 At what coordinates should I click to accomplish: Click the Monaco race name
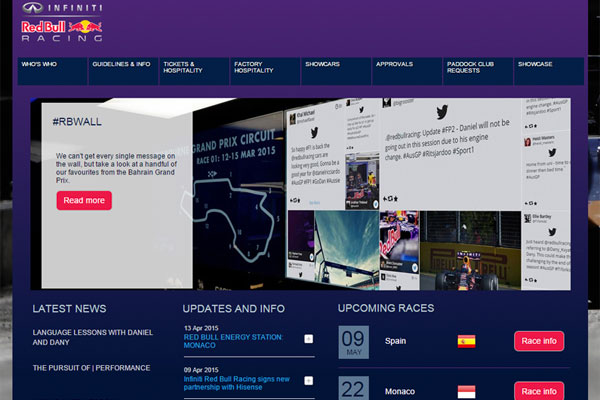coord(400,391)
